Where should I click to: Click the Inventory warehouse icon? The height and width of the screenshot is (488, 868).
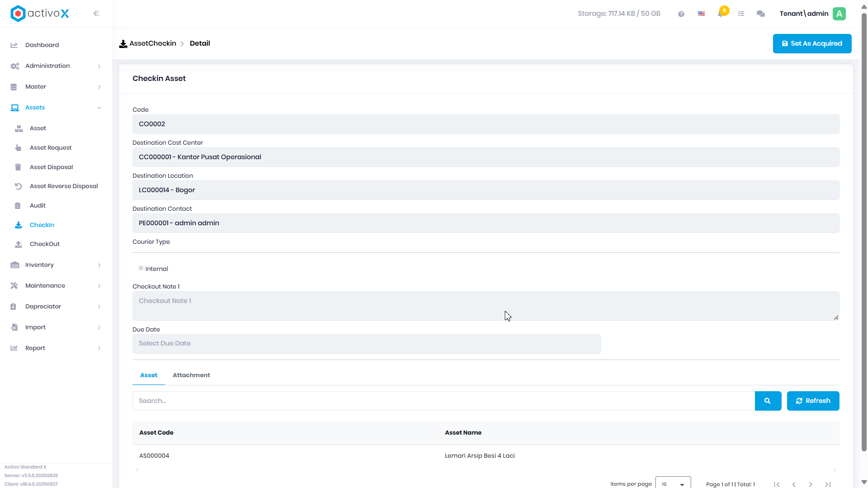14,265
